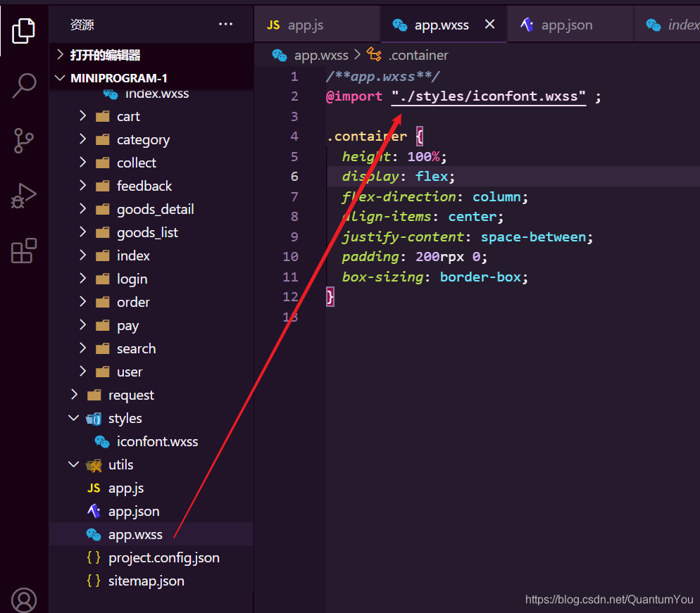Select the cart folder icon
The height and width of the screenshot is (613, 700).
click(x=103, y=116)
